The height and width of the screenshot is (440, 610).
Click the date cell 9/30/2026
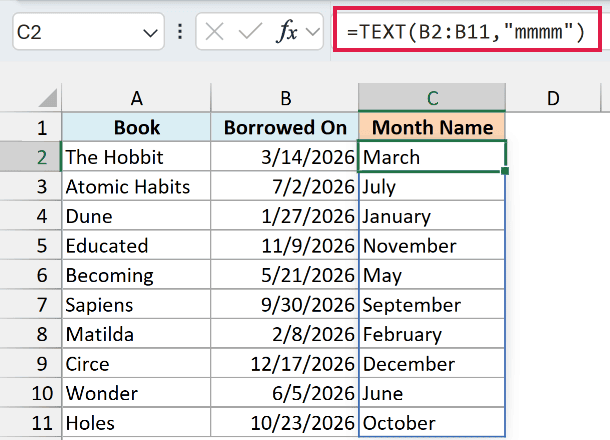[x=285, y=305]
